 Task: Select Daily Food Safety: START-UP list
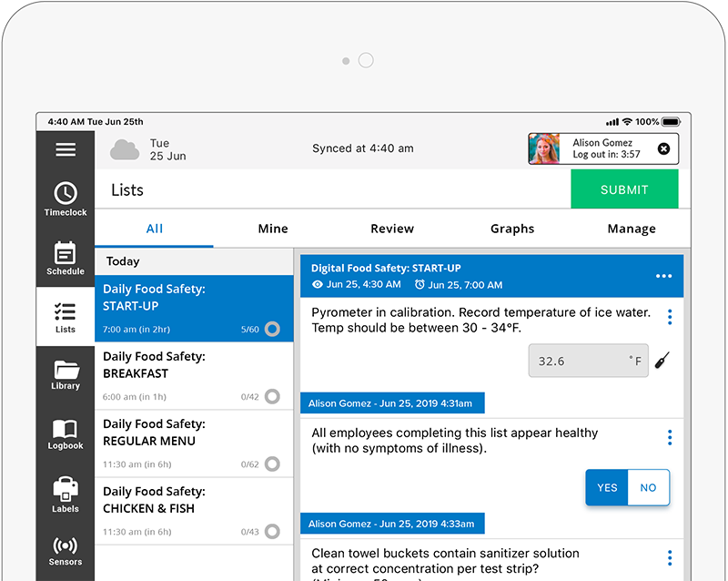(x=194, y=309)
